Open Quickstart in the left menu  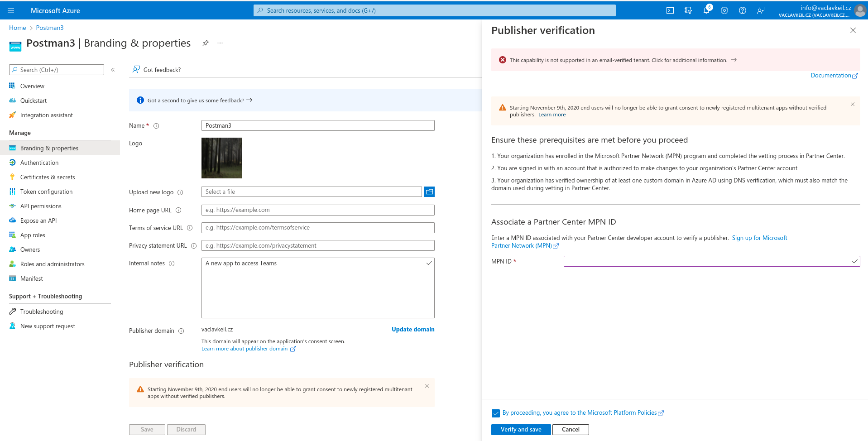coord(34,101)
